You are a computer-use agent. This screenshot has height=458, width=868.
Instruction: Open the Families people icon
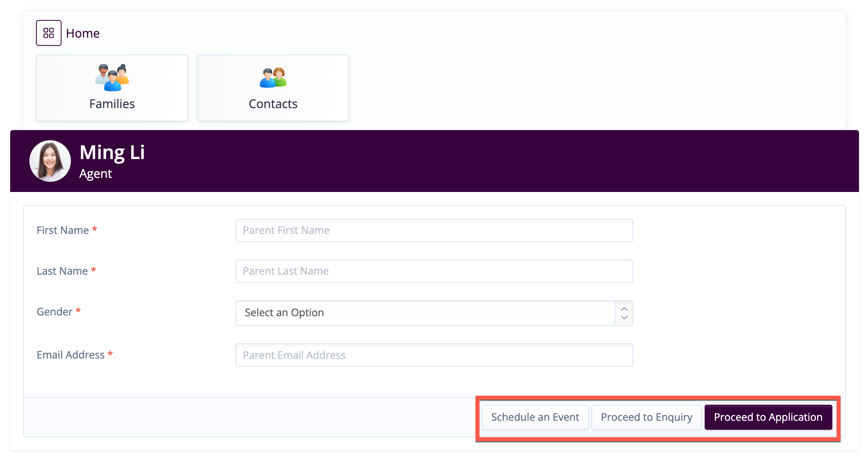(112, 77)
